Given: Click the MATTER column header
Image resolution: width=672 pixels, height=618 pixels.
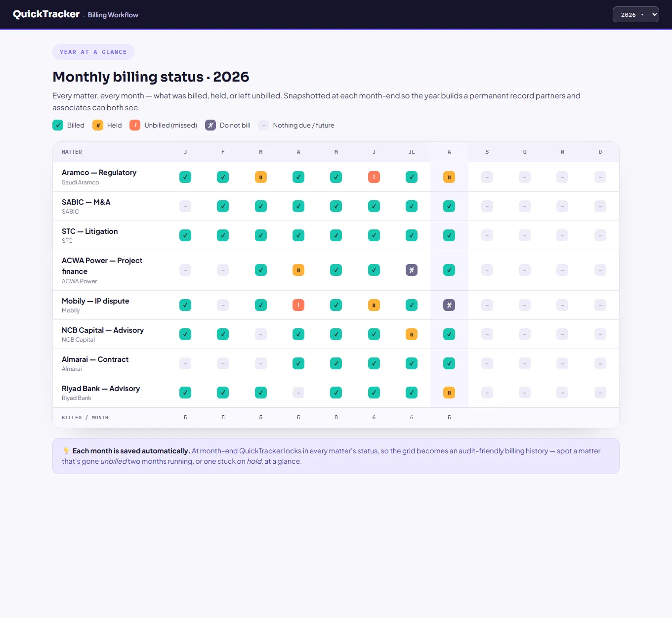Looking at the screenshot, I should coord(72,152).
